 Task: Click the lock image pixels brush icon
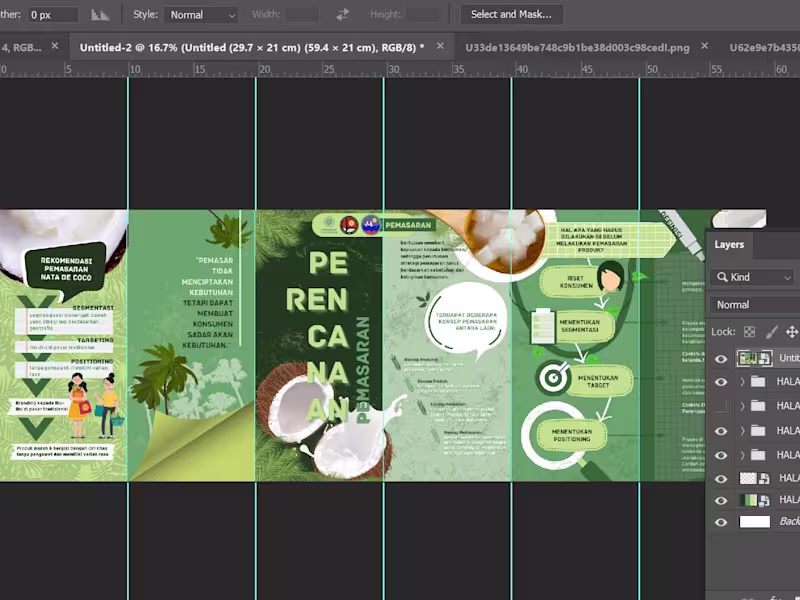[x=771, y=332]
